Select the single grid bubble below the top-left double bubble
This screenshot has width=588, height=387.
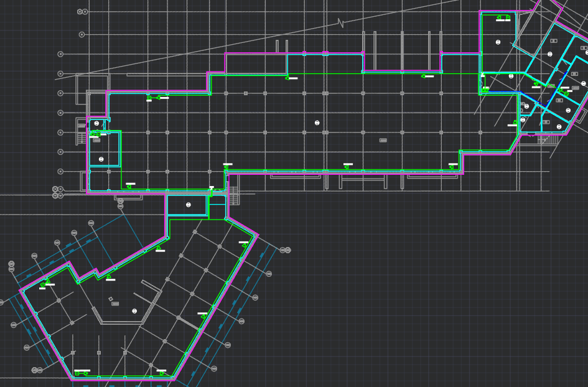click(x=83, y=34)
